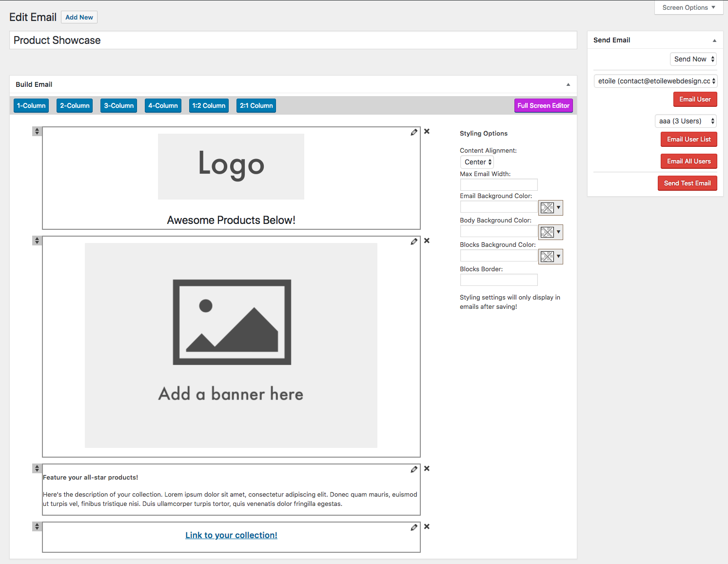Viewport: 728px width, 564px height.
Task: Follow the Link to your collection link
Action: 231,535
